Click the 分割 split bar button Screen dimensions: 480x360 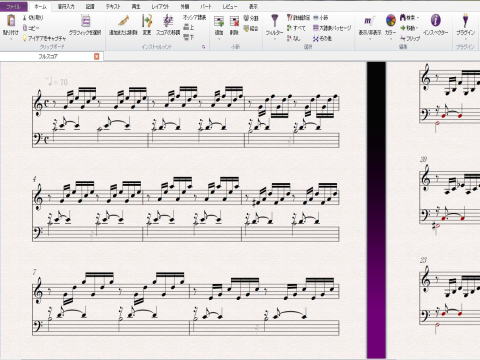click(x=251, y=18)
